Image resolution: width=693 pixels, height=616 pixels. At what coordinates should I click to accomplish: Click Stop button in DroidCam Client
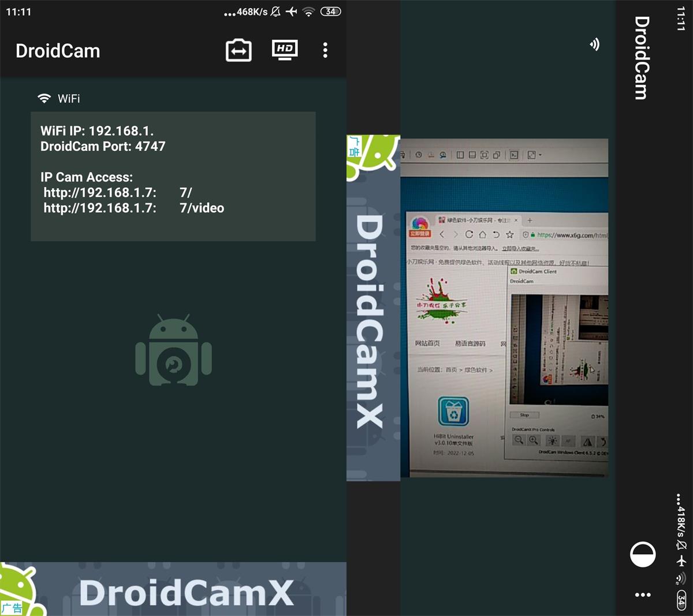(524, 415)
